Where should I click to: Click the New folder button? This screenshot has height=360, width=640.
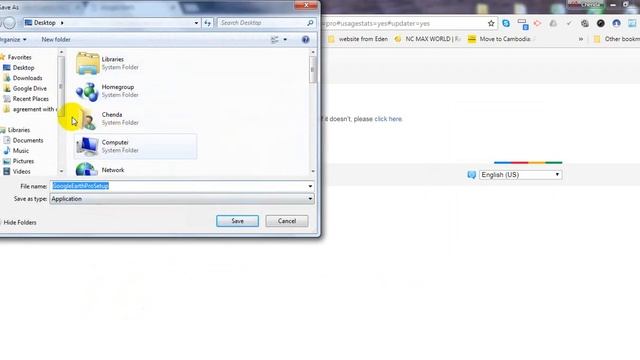pos(56,40)
